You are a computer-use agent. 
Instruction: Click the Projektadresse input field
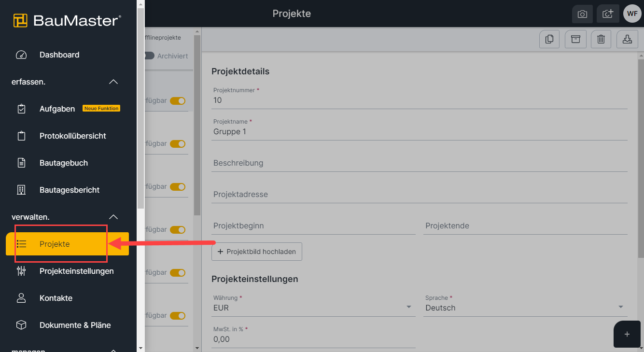[x=420, y=195]
